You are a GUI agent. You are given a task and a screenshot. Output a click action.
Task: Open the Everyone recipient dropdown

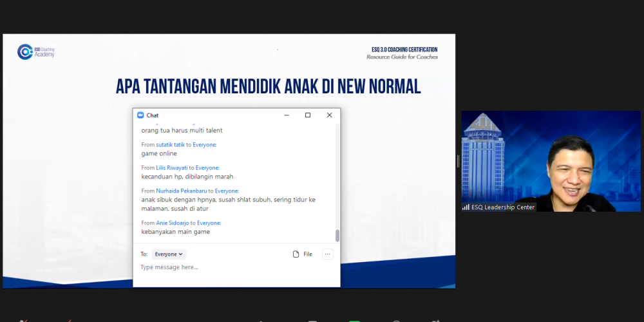point(169,254)
